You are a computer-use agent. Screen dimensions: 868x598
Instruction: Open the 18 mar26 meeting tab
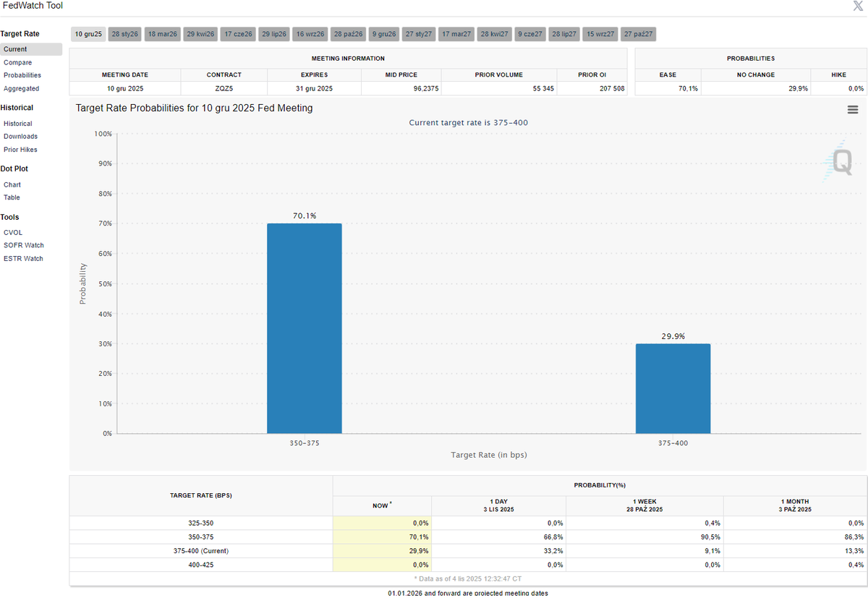click(162, 34)
